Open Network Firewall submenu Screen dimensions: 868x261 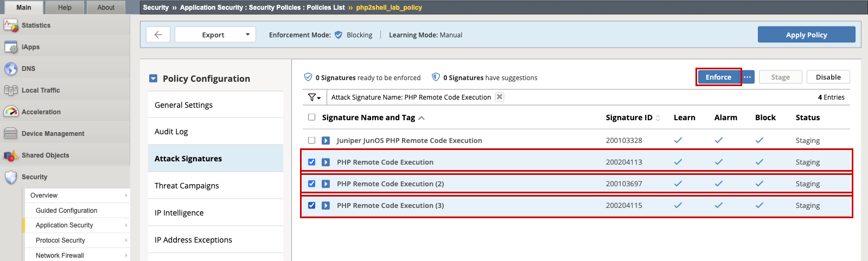pos(77,256)
